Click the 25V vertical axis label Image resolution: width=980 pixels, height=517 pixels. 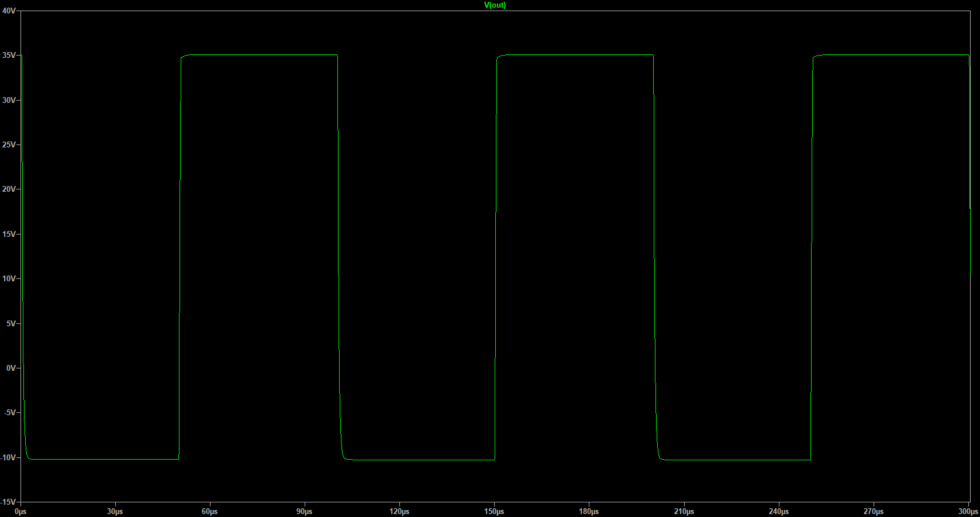[x=9, y=144]
